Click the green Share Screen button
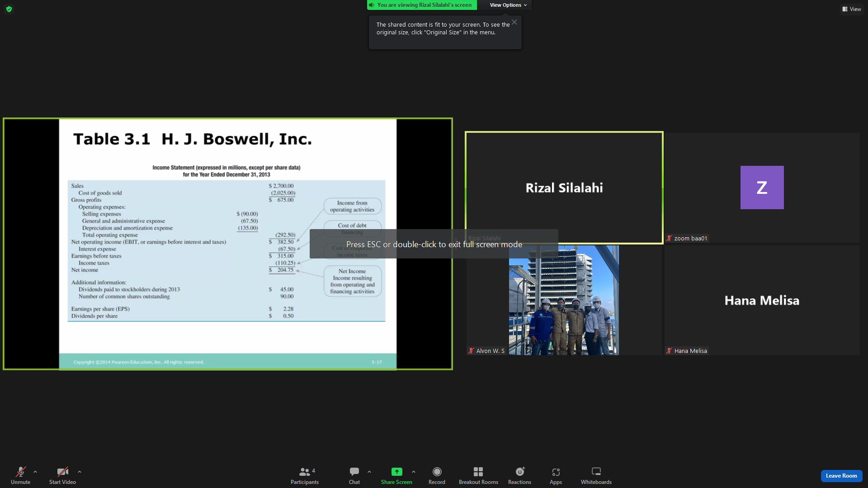The height and width of the screenshot is (488, 868). click(396, 475)
